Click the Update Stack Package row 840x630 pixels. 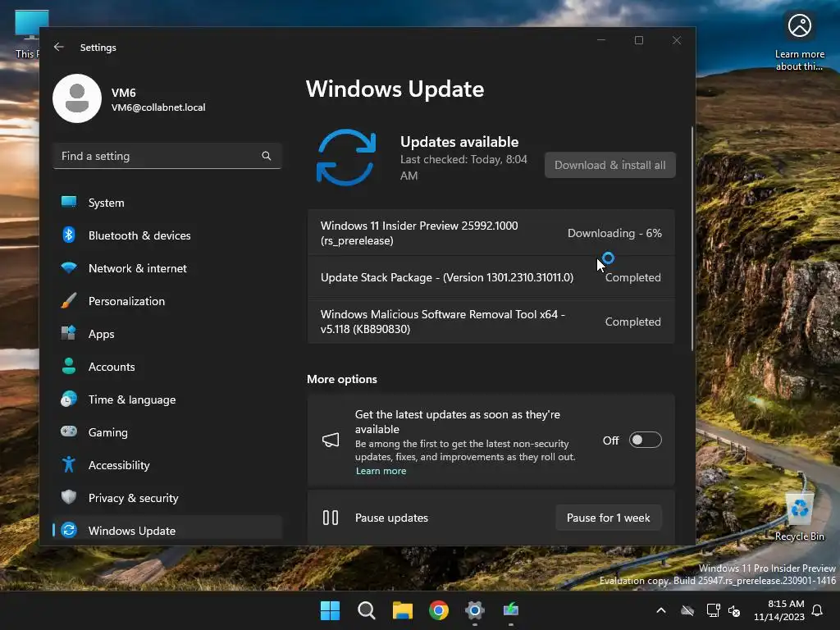tap(491, 277)
